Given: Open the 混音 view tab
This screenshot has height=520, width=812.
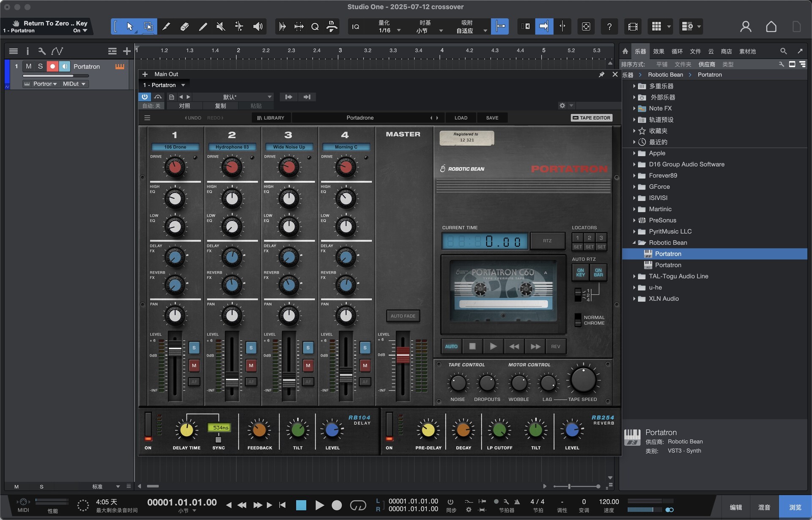Looking at the screenshot, I should pos(764,507).
